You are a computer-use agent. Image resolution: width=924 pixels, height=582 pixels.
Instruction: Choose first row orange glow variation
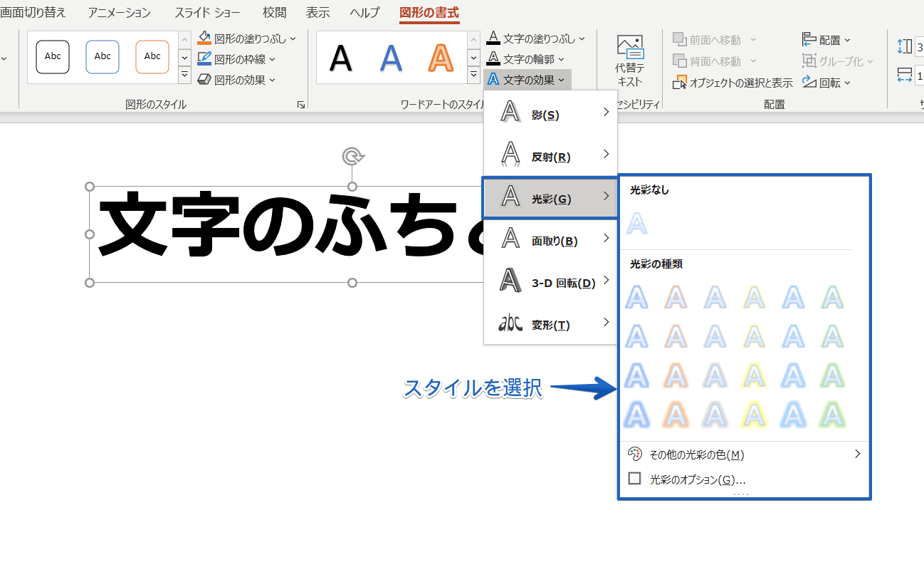(676, 297)
